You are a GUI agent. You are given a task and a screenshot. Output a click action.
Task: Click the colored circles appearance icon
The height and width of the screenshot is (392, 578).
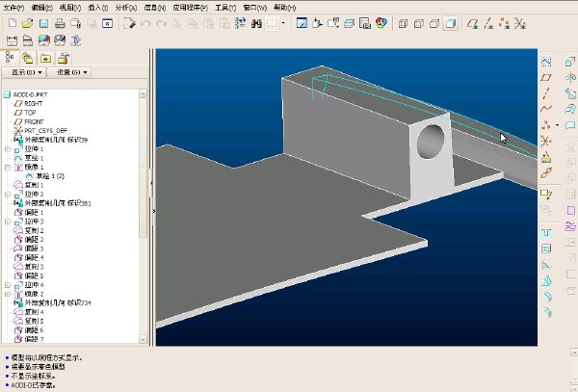(x=381, y=23)
